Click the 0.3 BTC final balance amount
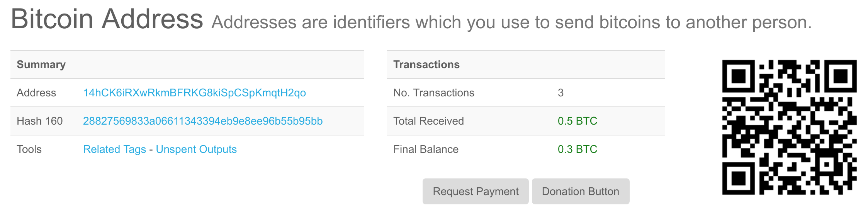Viewport: 868px width, 209px height. (577, 149)
